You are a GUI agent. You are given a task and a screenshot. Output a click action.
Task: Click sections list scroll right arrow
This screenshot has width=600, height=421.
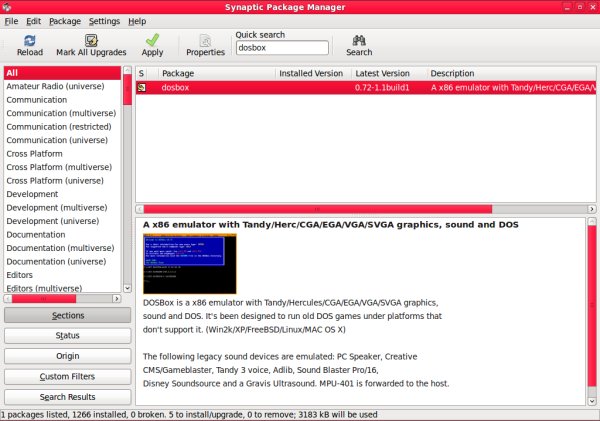pyautogui.click(x=117, y=299)
